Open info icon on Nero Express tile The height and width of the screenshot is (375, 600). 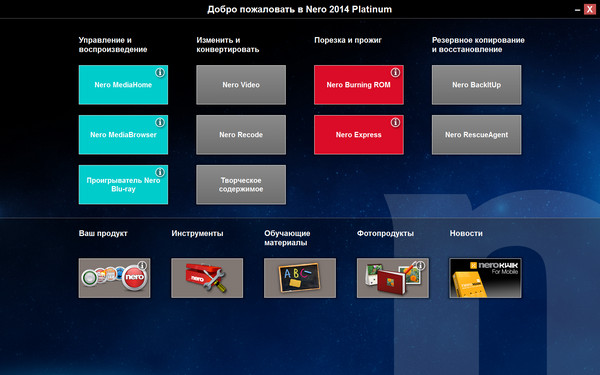pyautogui.click(x=395, y=122)
